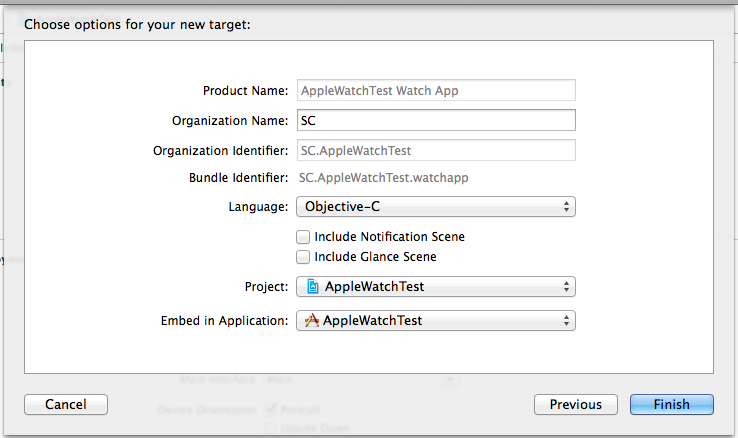Toggle the dimmed Portrait orientation checkbox
The image size is (738, 438).
(270, 409)
